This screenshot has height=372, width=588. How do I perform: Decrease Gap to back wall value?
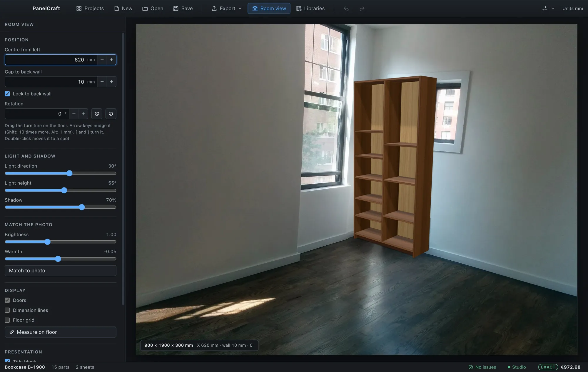(x=102, y=82)
